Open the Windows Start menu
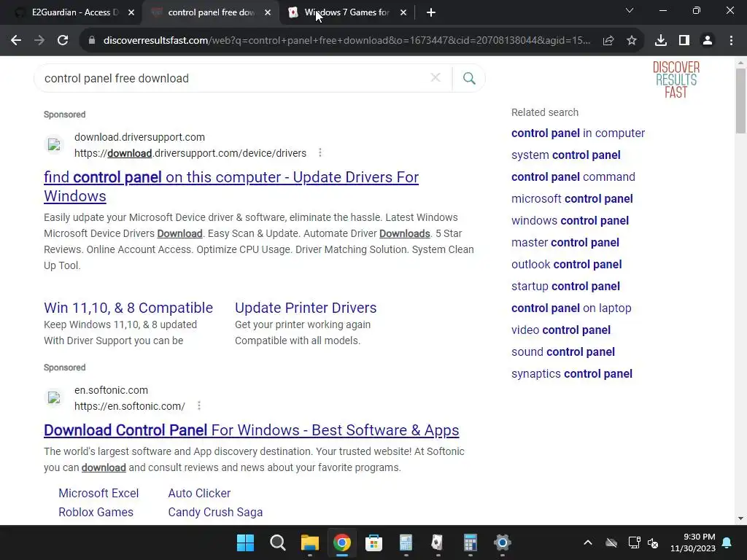Viewport: 747px width, 560px height. [245, 542]
